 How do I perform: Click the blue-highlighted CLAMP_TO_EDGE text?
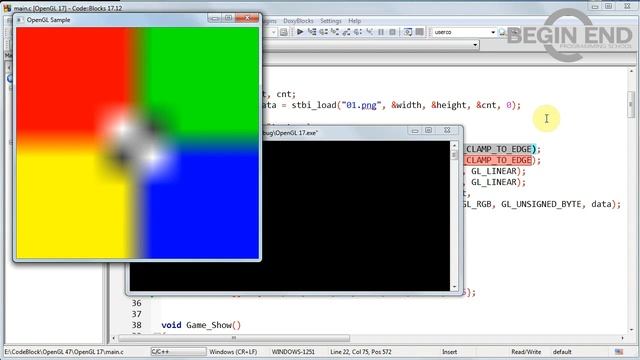pyautogui.click(x=498, y=149)
